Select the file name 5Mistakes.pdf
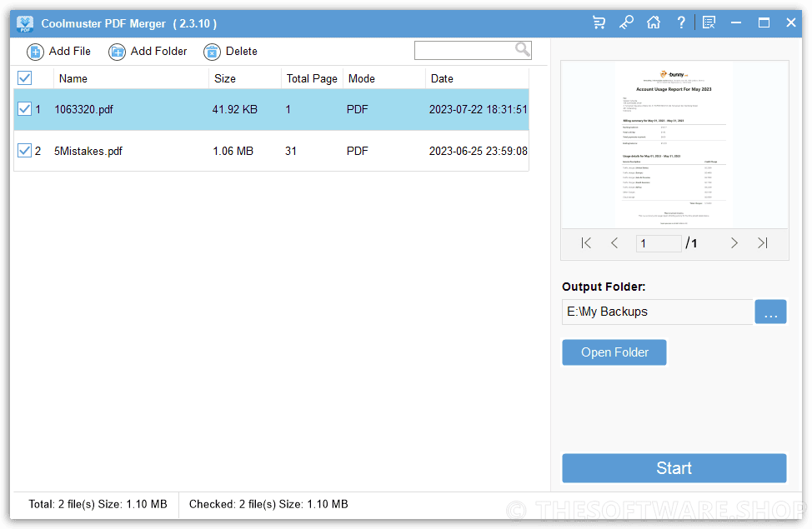The width and height of the screenshot is (812, 529). [88, 151]
